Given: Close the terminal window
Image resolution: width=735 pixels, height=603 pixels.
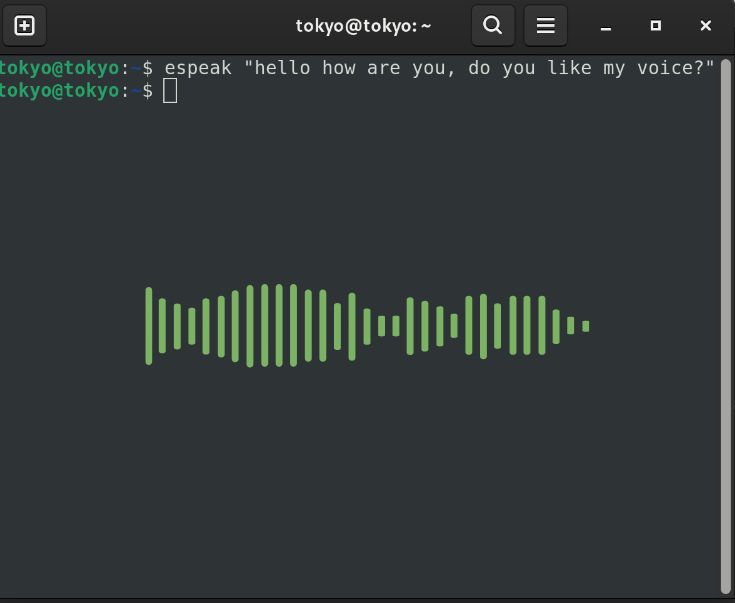Looking at the screenshot, I should click(x=705, y=26).
